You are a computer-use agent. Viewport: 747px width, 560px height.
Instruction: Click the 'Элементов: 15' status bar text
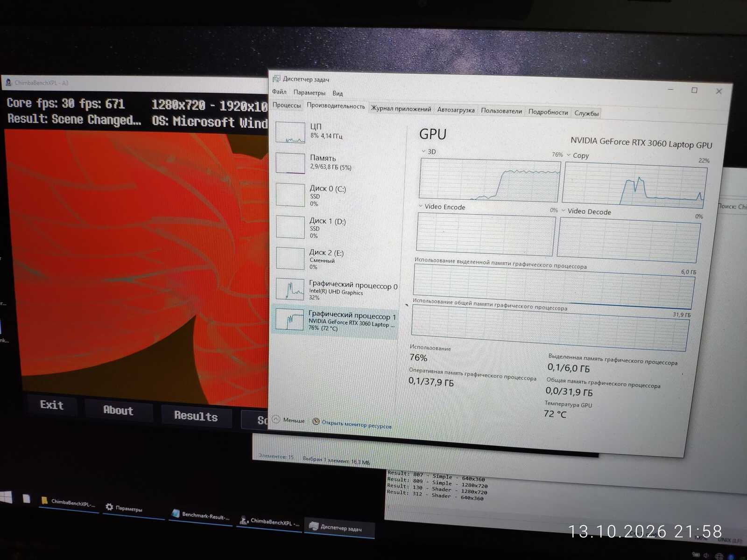276,456
